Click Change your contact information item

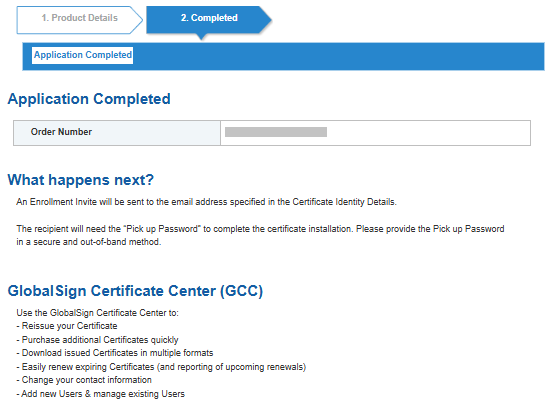(84, 380)
